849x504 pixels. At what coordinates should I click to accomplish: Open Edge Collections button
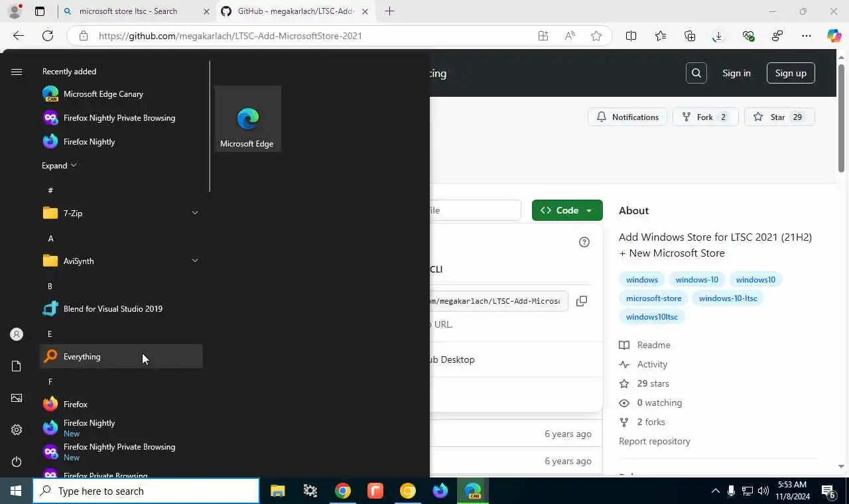pyautogui.click(x=690, y=36)
